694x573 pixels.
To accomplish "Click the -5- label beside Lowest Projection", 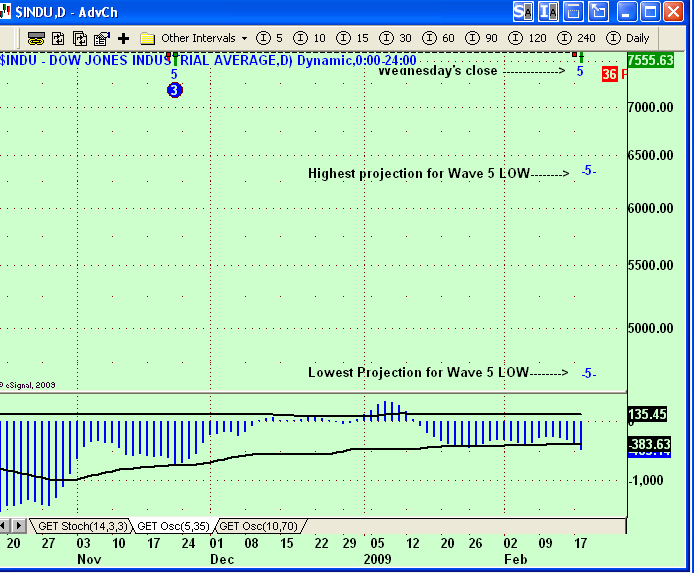I will click(589, 373).
